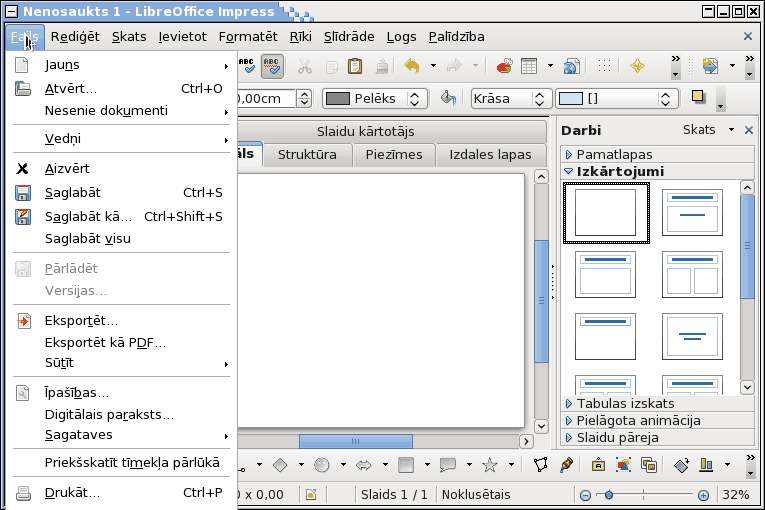Screen dimensions: 765x510
Task: Click Īpašības... menu entry
Action: click(121, 393)
